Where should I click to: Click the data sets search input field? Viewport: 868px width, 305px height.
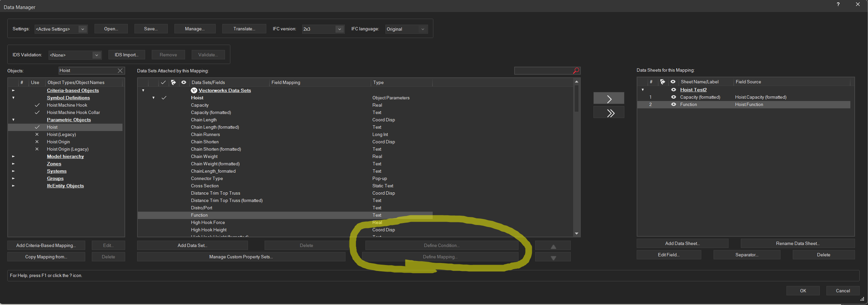[x=542, y=71]
